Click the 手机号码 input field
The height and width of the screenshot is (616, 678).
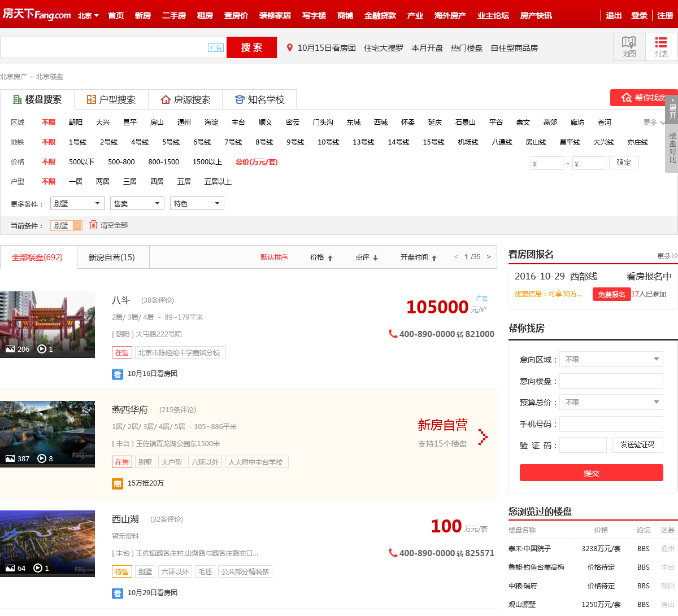(x=611, y=424)
